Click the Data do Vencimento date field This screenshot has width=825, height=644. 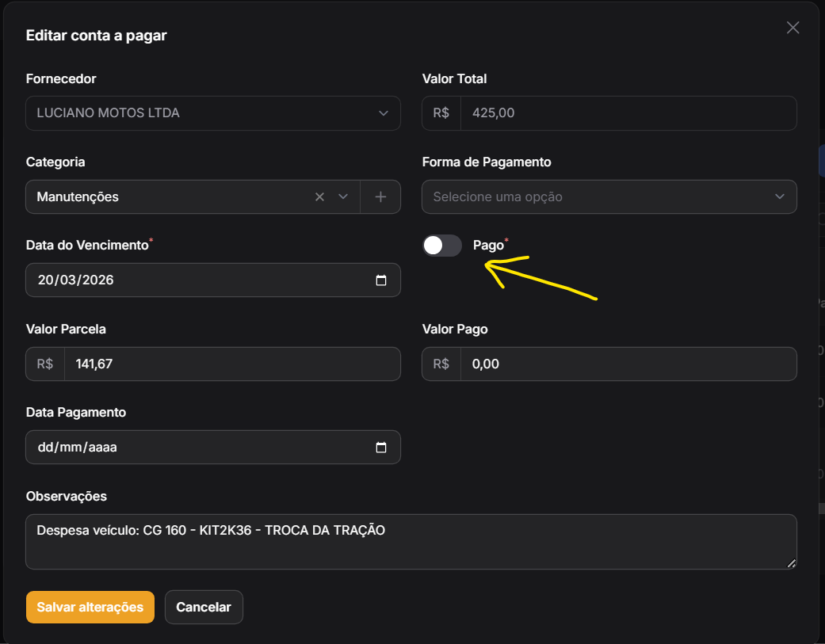(x=213, y=280)
